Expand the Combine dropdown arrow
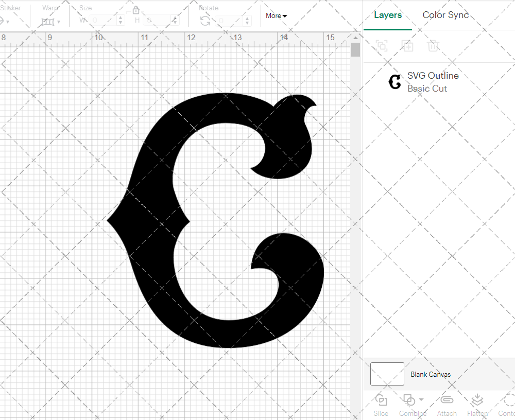This screenshot has height=420, width=515. pyautogui.click(x=421, y=399)
